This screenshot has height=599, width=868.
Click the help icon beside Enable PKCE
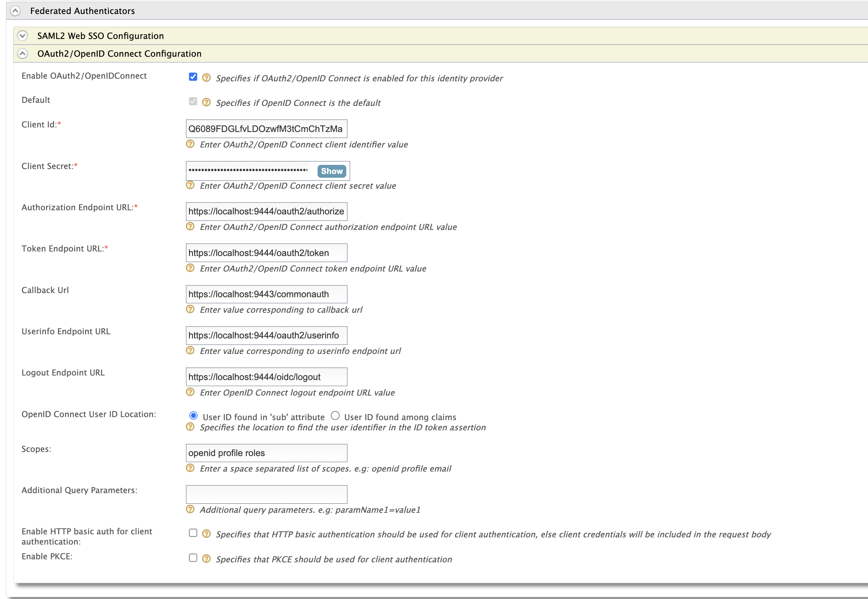point(206,559)
